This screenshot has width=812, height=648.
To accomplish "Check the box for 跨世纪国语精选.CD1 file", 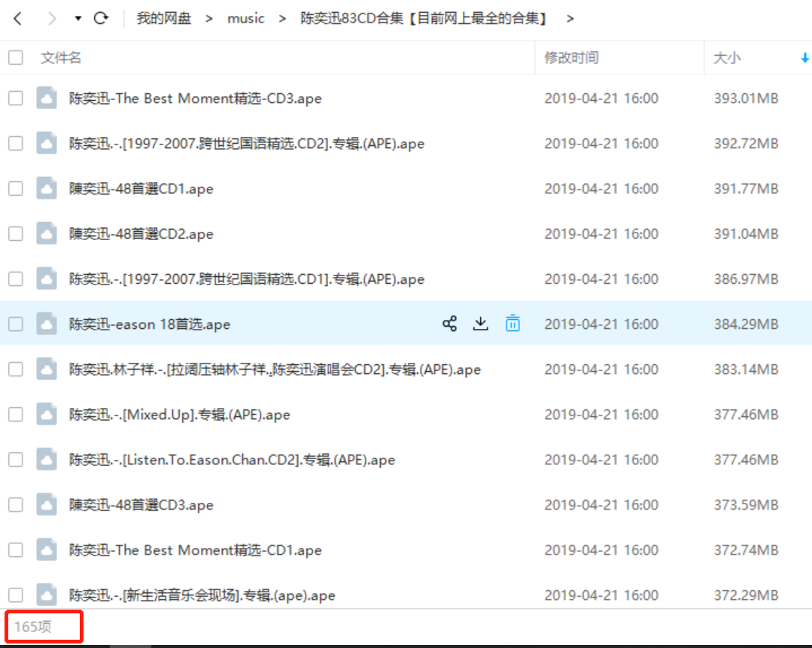I will pos(16,279).
